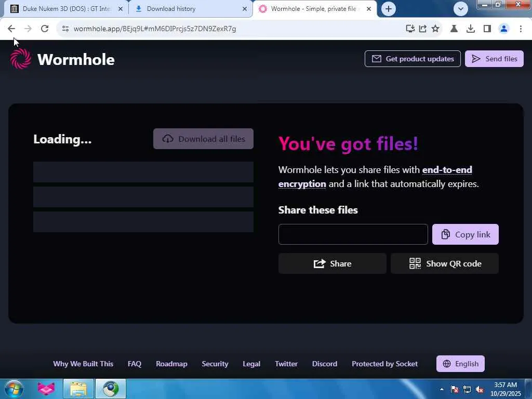
Task: Open Why We Built This link
Action: pyautogui.click(x=83, y=364)
